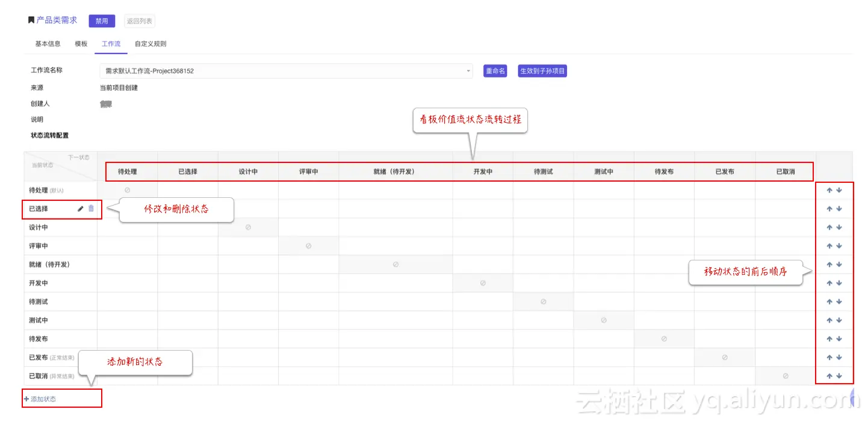Select 待发布 row label

pos(39,339)
